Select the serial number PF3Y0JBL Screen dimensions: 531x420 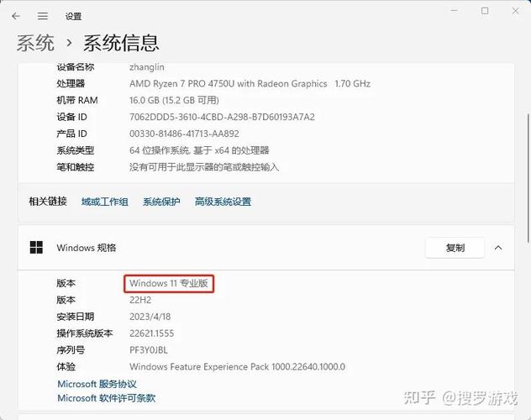pos(149,350)
